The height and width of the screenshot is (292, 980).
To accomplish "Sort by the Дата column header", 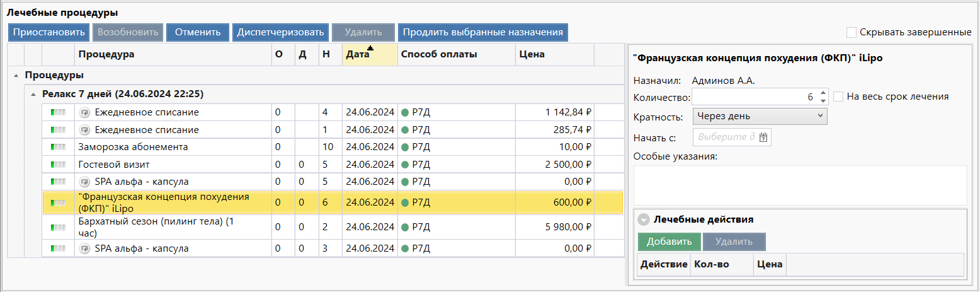I will 368,54.
